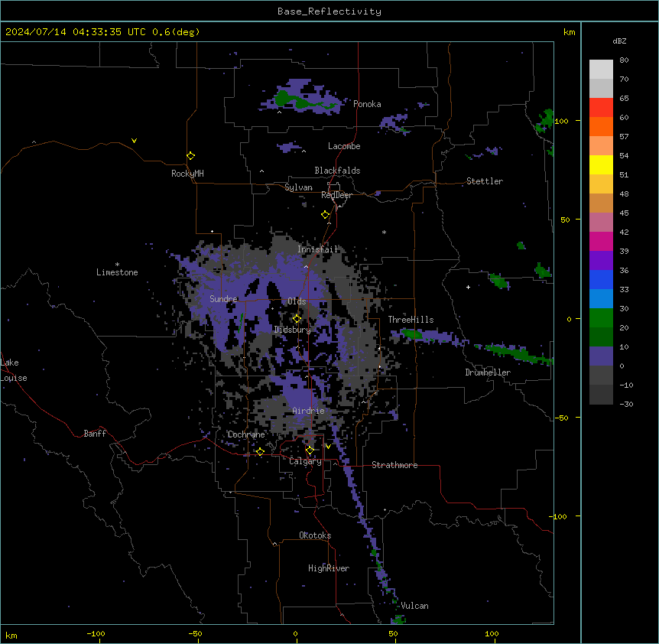Pick the white 70-80 dBZ legend swatch

pos(601,70)
